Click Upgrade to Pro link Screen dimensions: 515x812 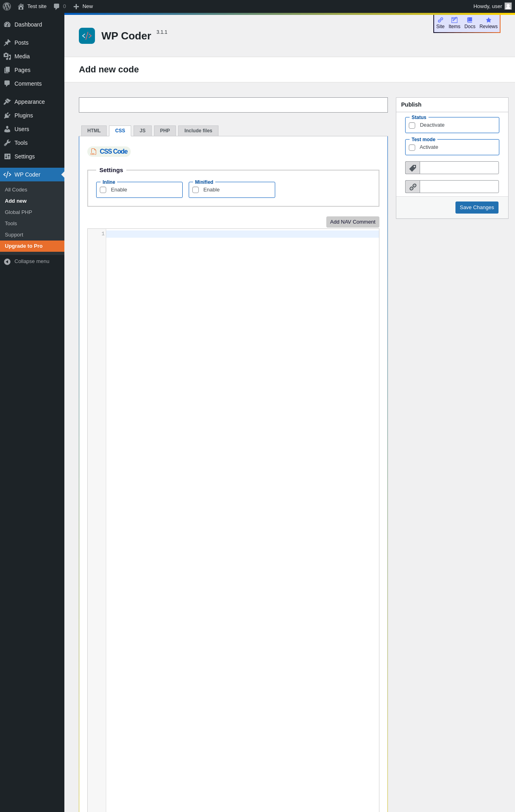pos(32,246)
